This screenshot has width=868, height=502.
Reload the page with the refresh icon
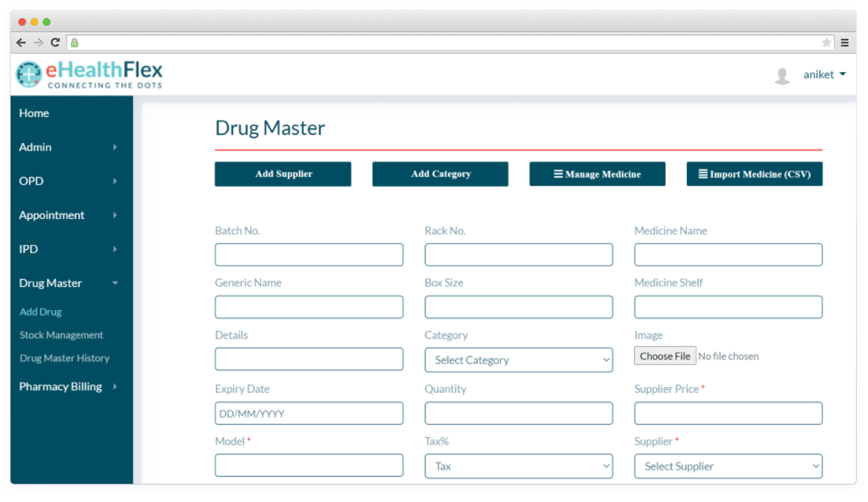pyautogui.click(x=55, y=43)
